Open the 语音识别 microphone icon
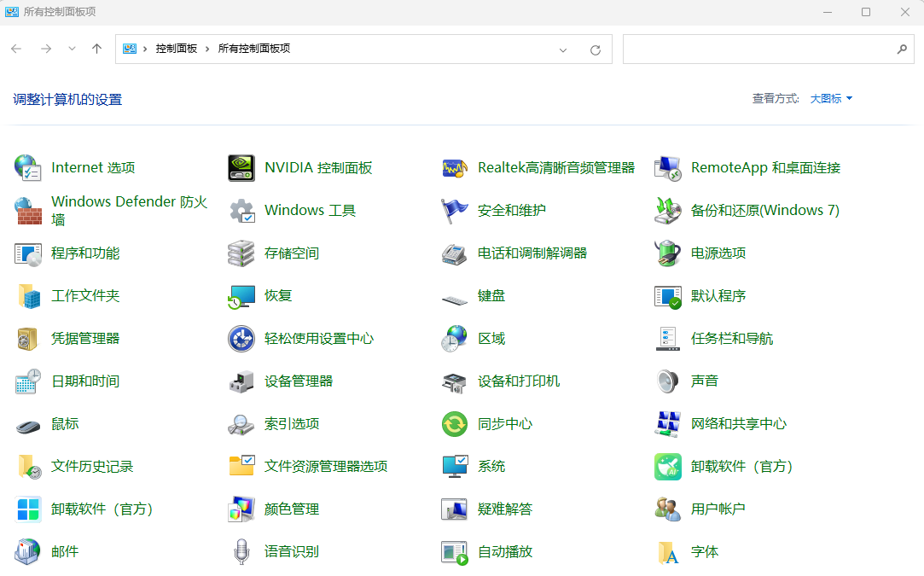 (241, 552)
